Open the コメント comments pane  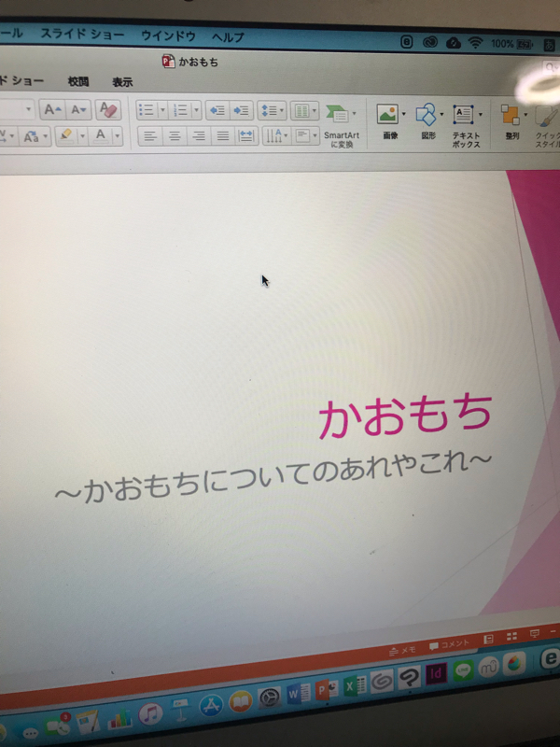tap(449, 644)
